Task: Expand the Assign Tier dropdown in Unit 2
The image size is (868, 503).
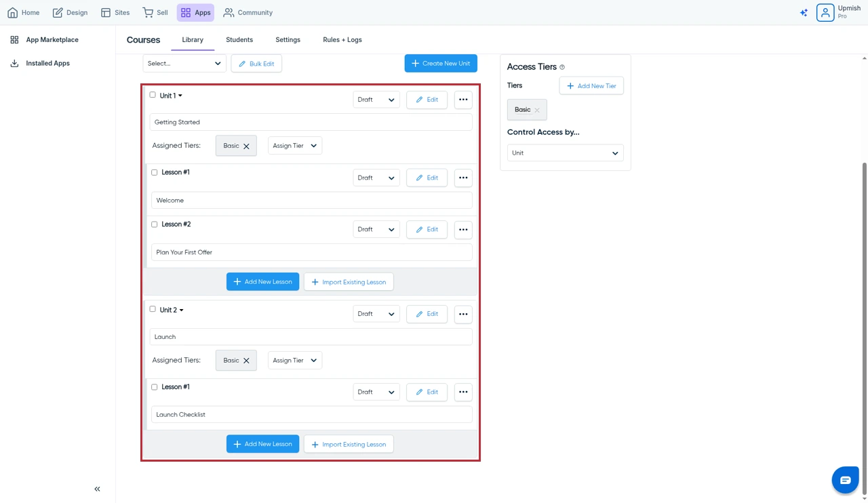Action: [295, 361]
